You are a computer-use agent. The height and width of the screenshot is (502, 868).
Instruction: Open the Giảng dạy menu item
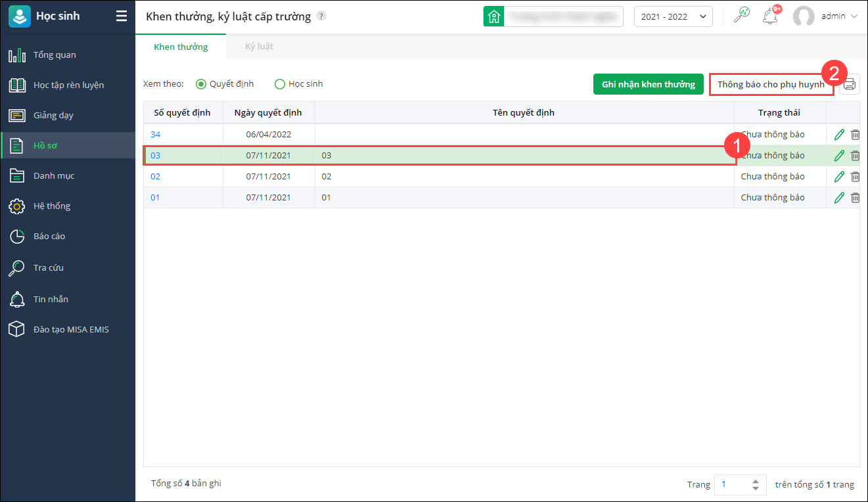(68, 116)
